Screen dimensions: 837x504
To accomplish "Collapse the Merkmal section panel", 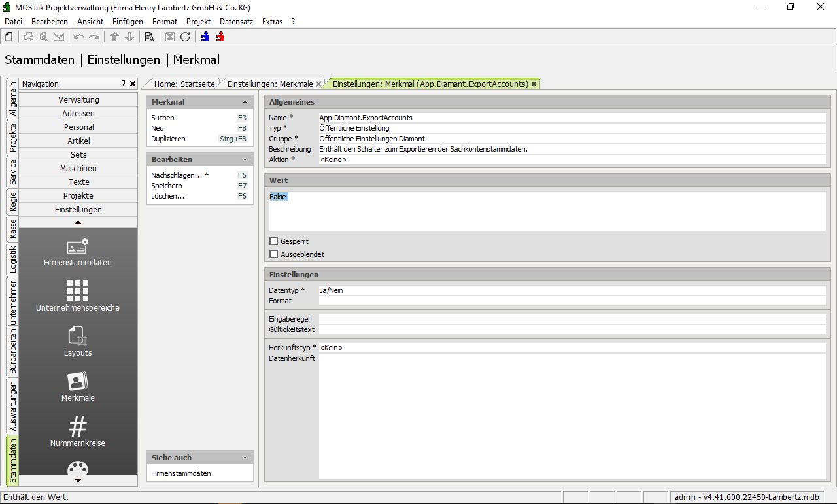I will (245, 102).
